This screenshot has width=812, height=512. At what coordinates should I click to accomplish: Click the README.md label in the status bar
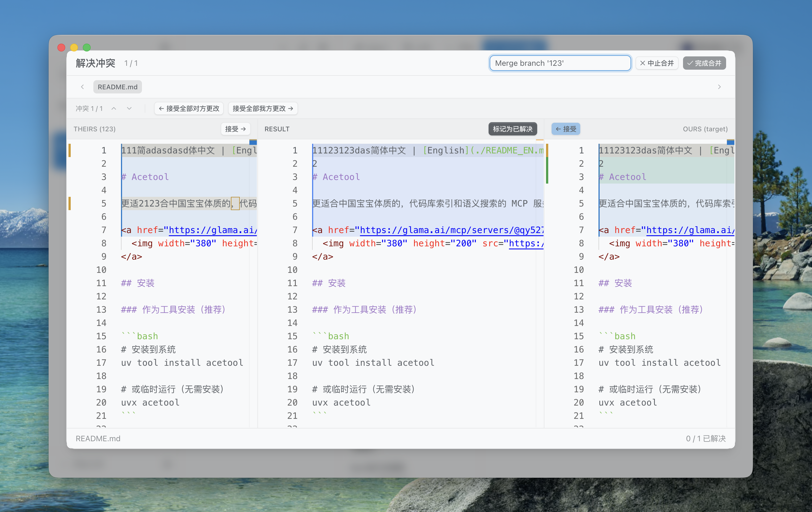click(98, 438)
